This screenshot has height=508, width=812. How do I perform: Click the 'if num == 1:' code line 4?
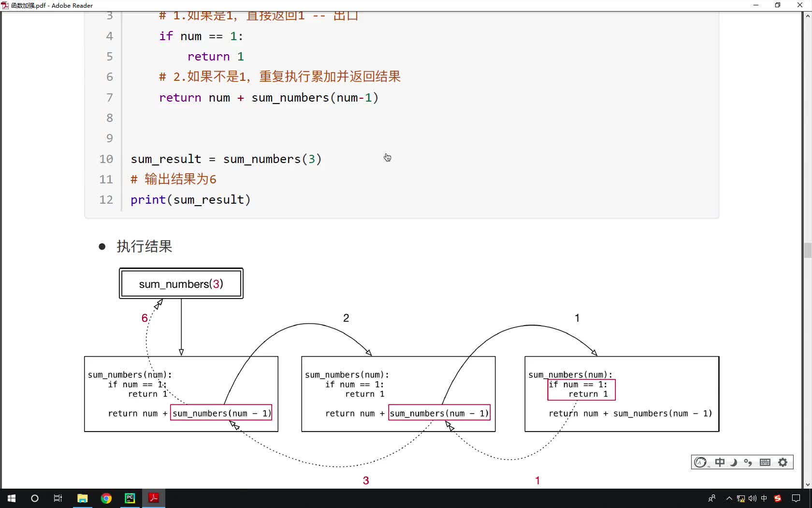point(201,36)
